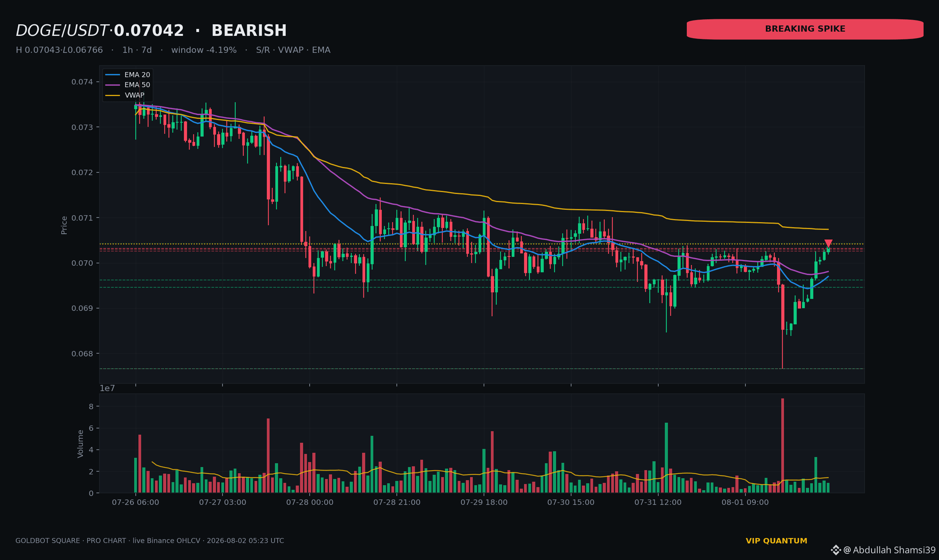Click the red down-triangle signal marker
This screenshot has height=560, width=939.
[828, 244]
